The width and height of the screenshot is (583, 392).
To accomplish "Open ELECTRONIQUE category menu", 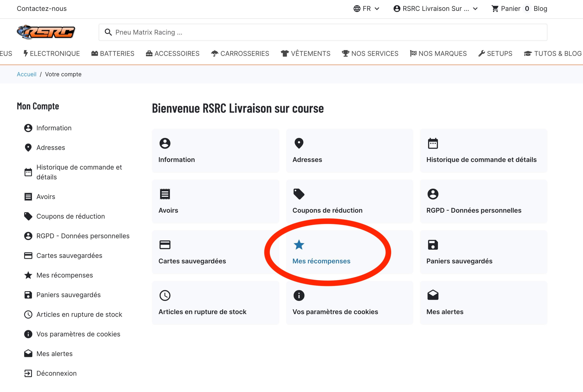I will click(x=52, y=54).
